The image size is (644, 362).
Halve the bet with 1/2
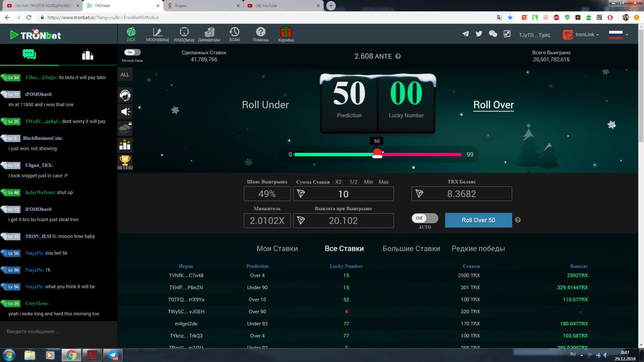[353, 182]
